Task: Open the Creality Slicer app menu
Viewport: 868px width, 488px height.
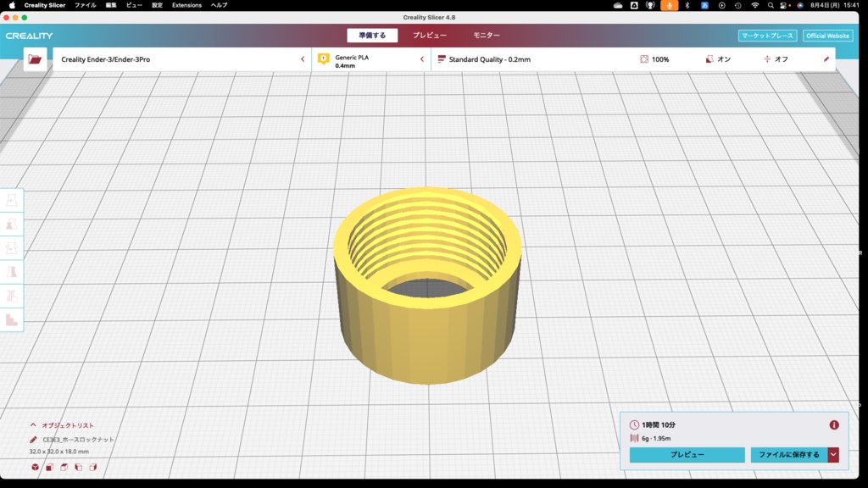Action: tap(45, 5)
